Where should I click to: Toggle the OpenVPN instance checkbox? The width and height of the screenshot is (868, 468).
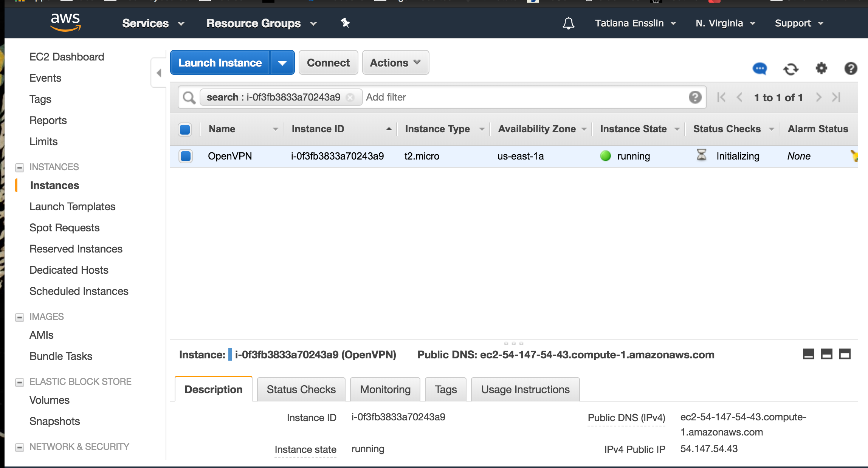pyautogui.click(x=185, y=156)
